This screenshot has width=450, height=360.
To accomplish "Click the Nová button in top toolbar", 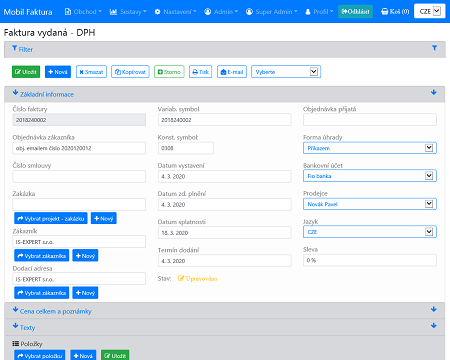I will 58,72.
